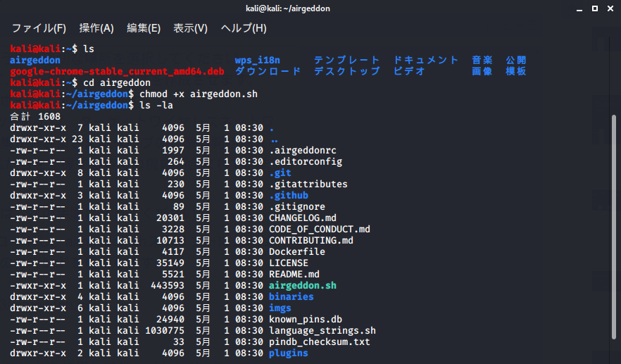
Task: Open the ヘルプ(H) menu
Action: (x=244, y=28)
